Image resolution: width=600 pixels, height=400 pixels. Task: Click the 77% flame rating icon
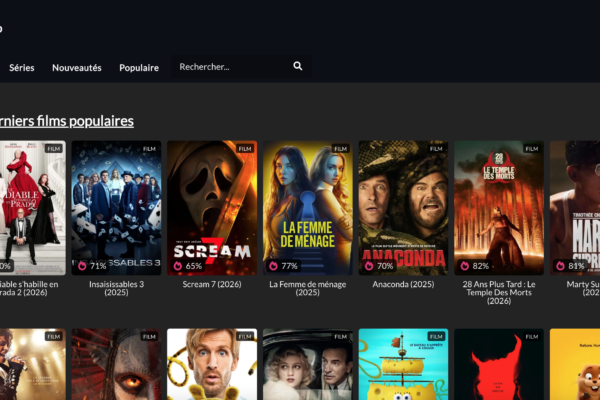pos(273,266)
